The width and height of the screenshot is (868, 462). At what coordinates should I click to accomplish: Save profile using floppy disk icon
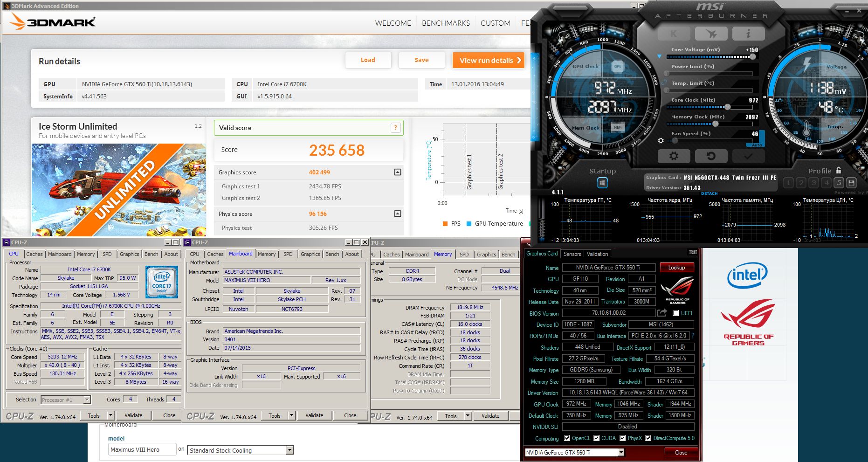click(851, 183)
